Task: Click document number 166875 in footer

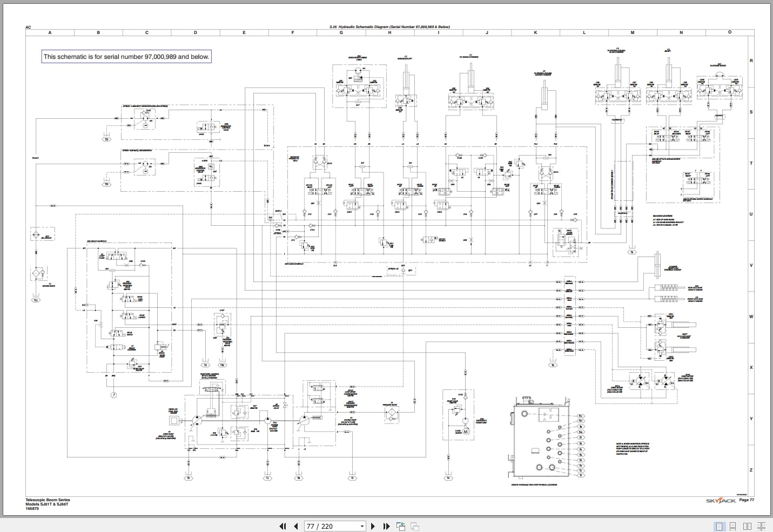Action: coord(32,508)
